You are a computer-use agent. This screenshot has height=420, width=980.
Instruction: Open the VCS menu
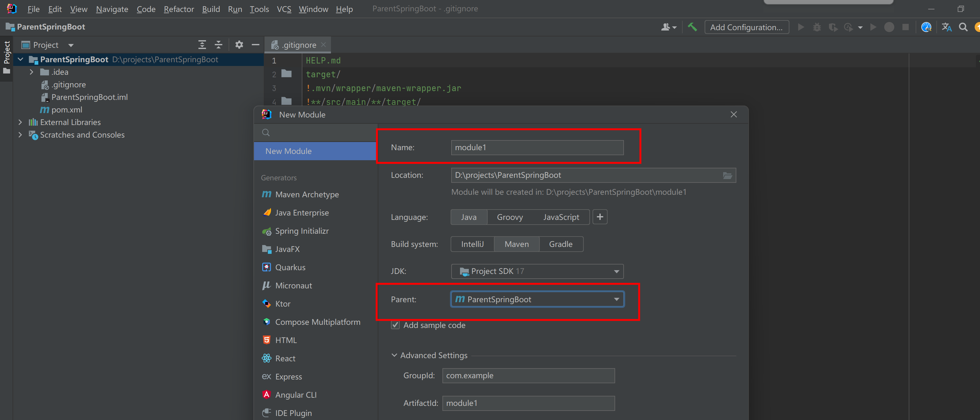pos(284,9)
